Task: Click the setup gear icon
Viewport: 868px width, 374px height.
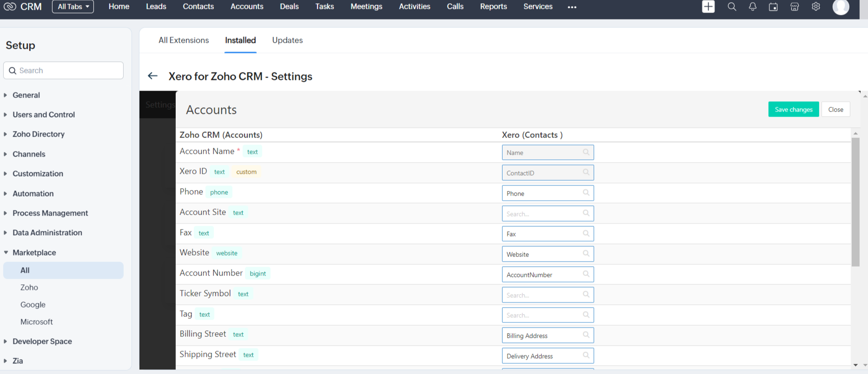Action: coord(816,7)
